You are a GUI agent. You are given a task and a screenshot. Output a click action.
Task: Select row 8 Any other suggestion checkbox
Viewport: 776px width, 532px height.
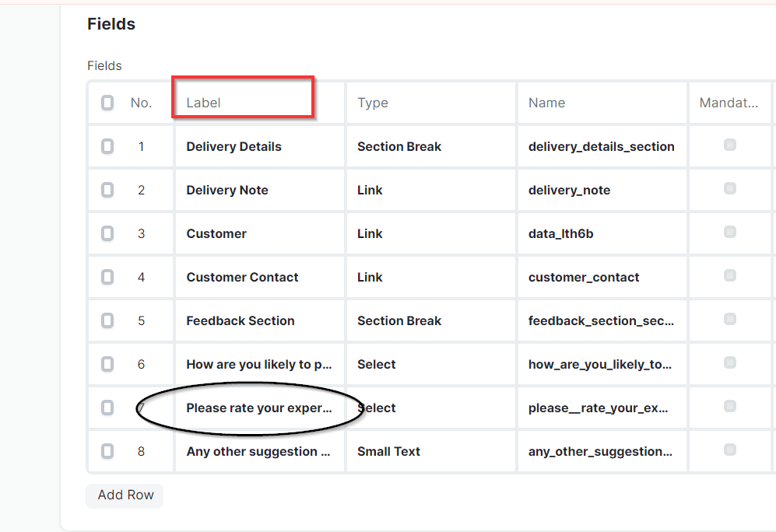107,451
